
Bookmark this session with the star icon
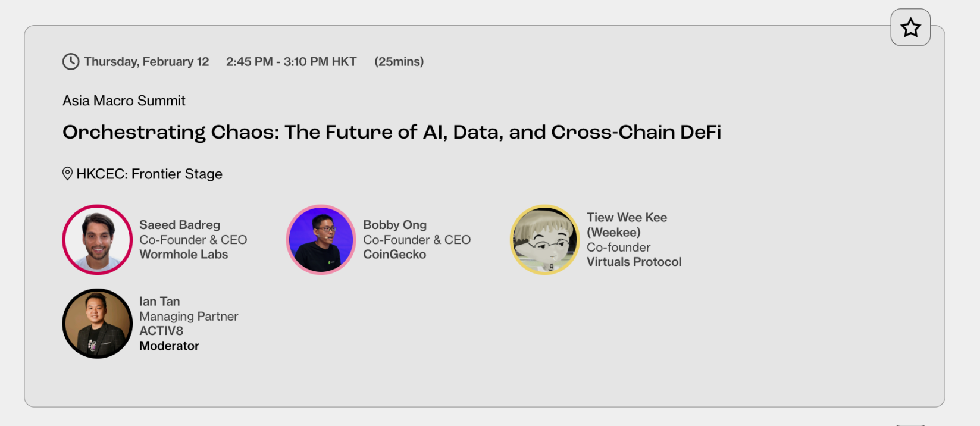pos(910,27)
